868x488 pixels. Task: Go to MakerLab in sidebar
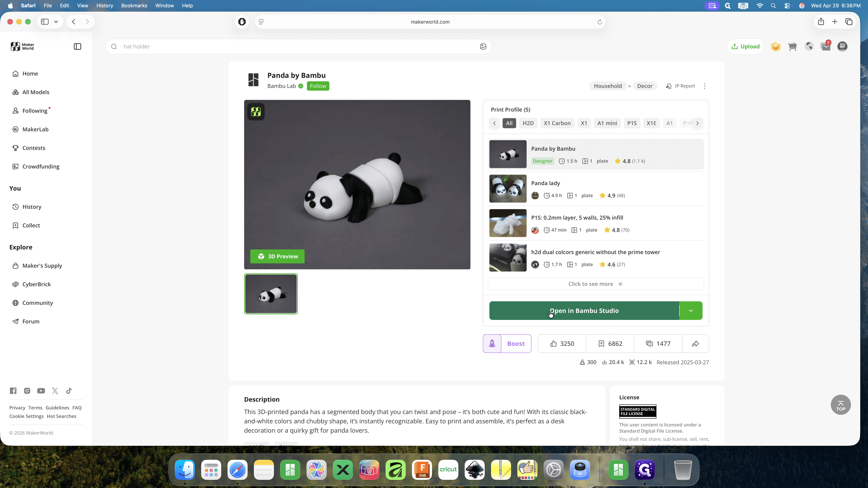click(x=35, y=129)
